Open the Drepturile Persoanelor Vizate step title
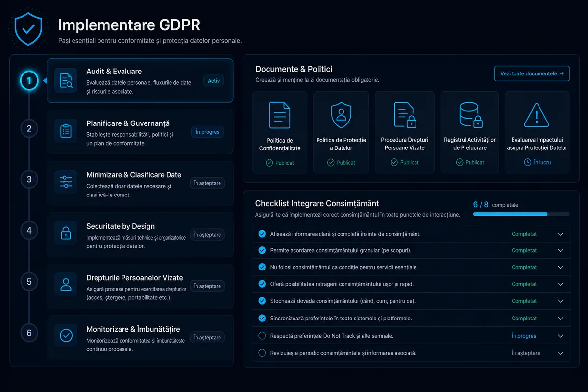588x392 pixels. point(134,278)
